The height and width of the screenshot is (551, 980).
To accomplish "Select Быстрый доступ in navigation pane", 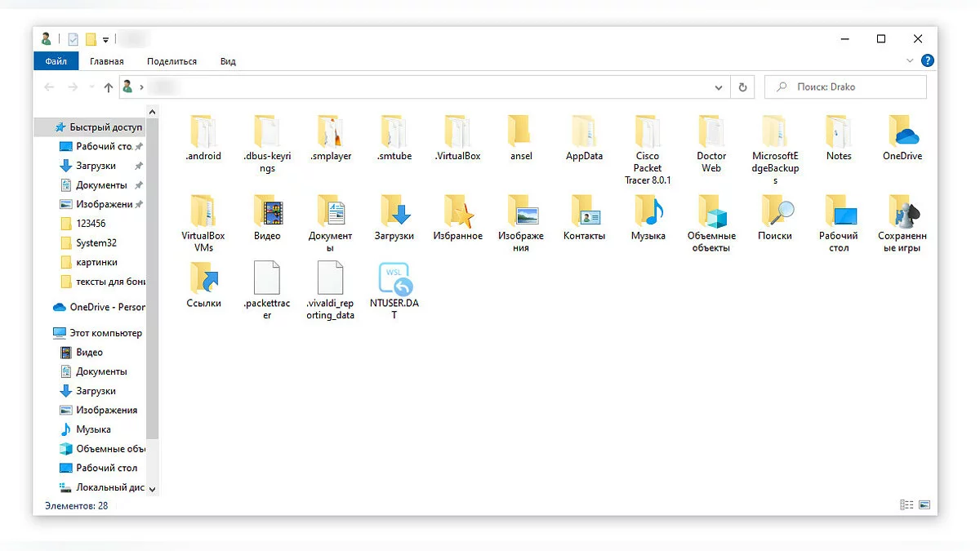I will (105, 127).
